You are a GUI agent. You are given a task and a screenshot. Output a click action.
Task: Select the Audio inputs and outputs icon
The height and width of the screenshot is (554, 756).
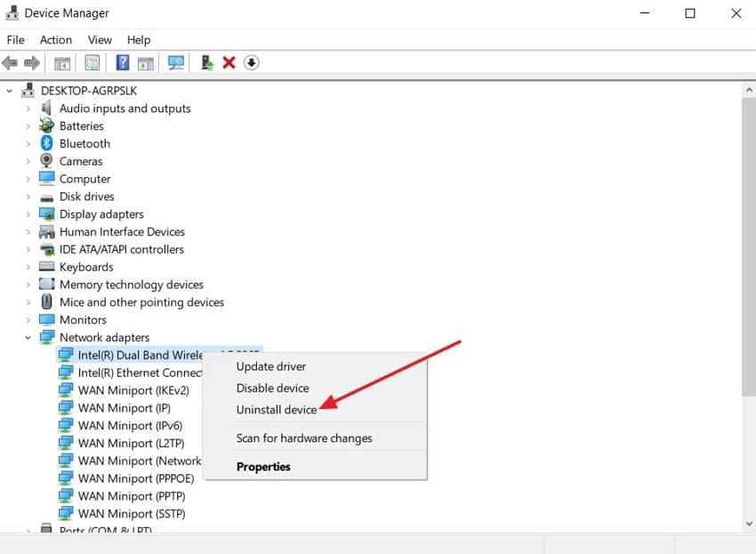pos(47,108)
